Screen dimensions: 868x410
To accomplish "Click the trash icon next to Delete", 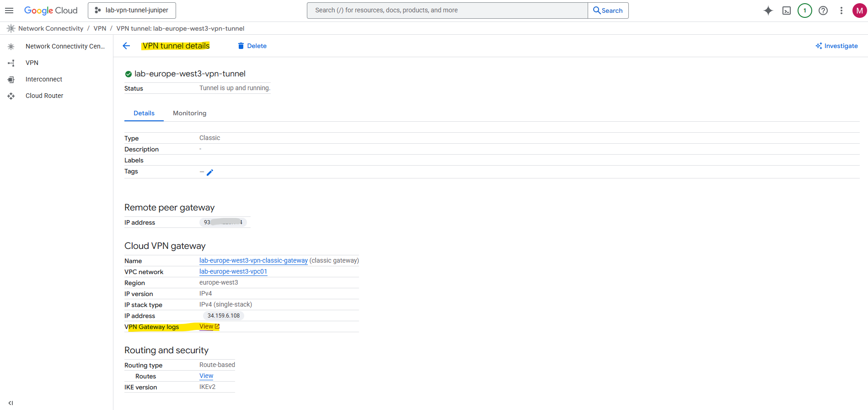I will (241, 46).
